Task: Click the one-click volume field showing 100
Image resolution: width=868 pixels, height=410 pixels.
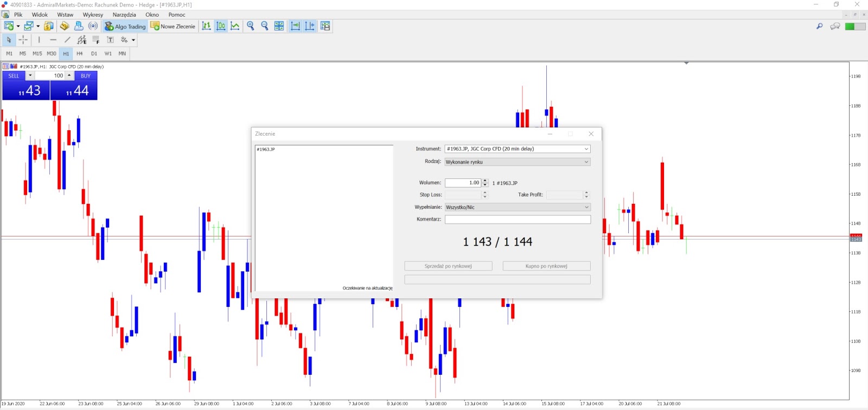Action: point(50,76)
